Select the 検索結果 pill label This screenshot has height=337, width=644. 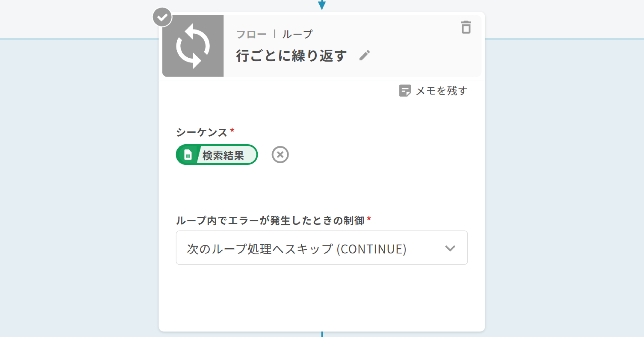point(223,155)
